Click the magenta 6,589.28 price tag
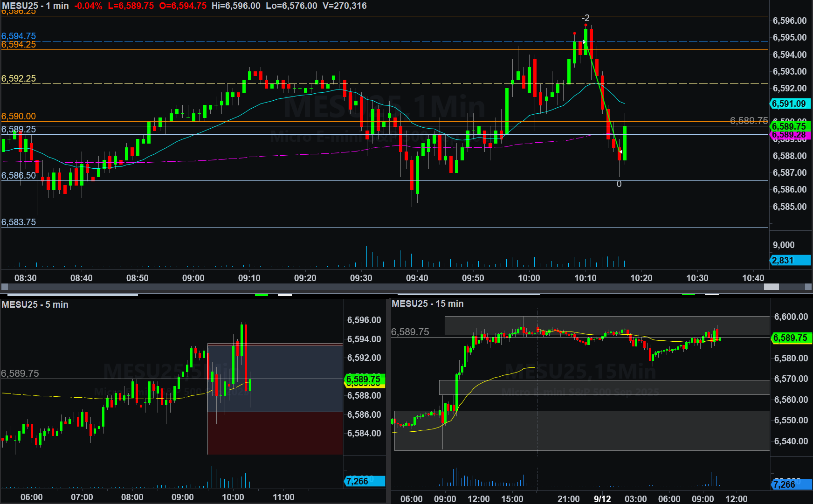Image resolution: width=813 pixels, height=504 pixels. (x=790, y=136)
